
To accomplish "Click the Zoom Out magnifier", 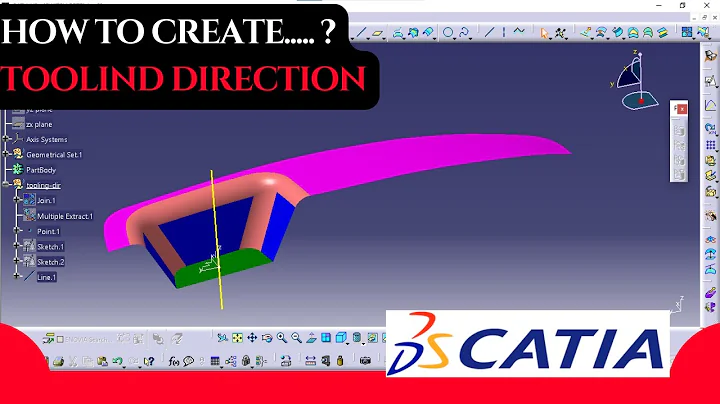I will (296, 338).
